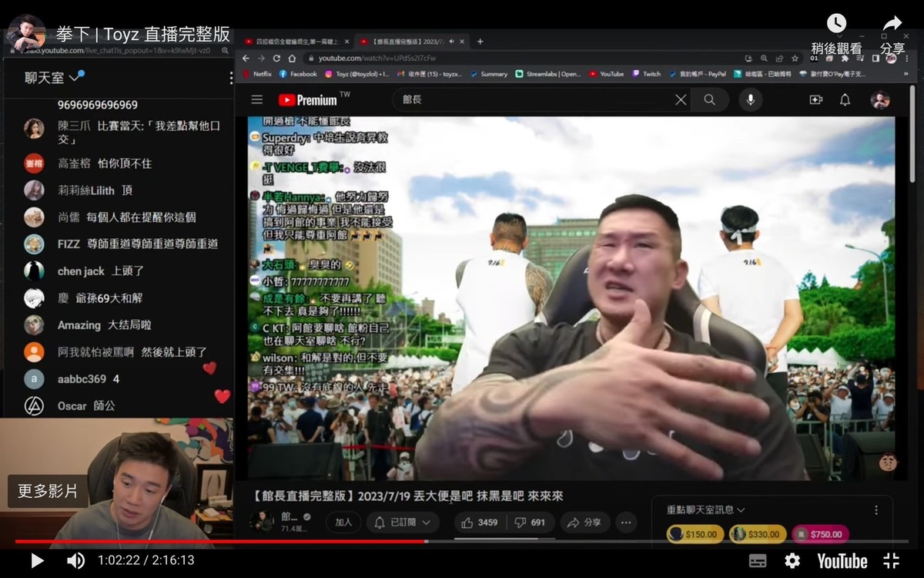
Task: Open a new browser tab
Action: click(480, 41)
